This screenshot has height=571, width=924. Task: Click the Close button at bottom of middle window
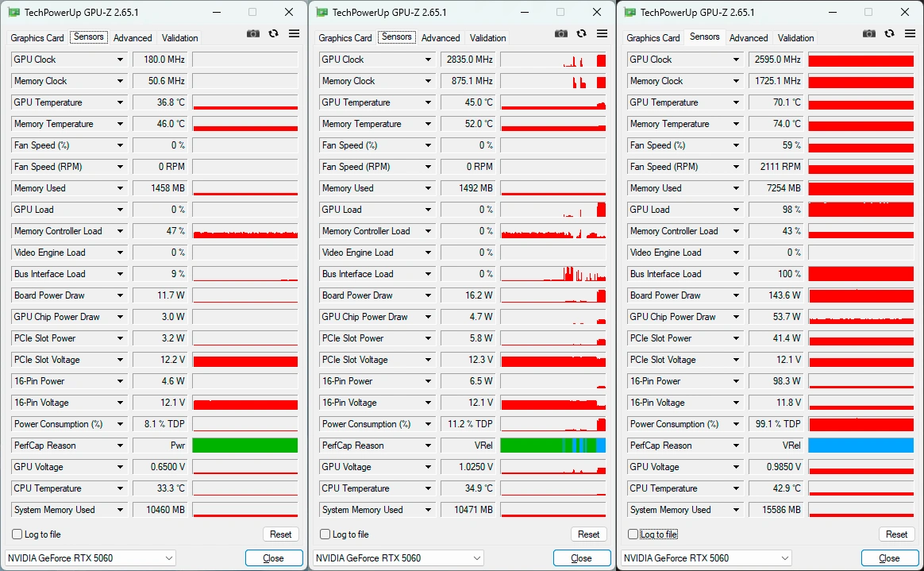582,558
